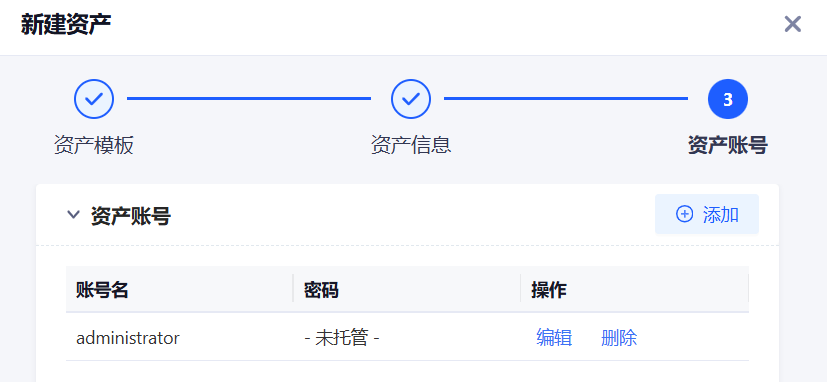Click the 添加 button
This screenshot has width=827, height=382.
pos(707,214)
